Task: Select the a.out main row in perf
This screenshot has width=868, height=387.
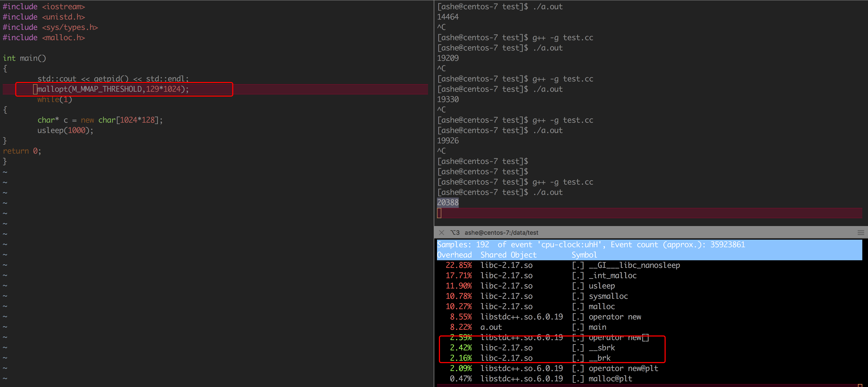Action: 597,327
